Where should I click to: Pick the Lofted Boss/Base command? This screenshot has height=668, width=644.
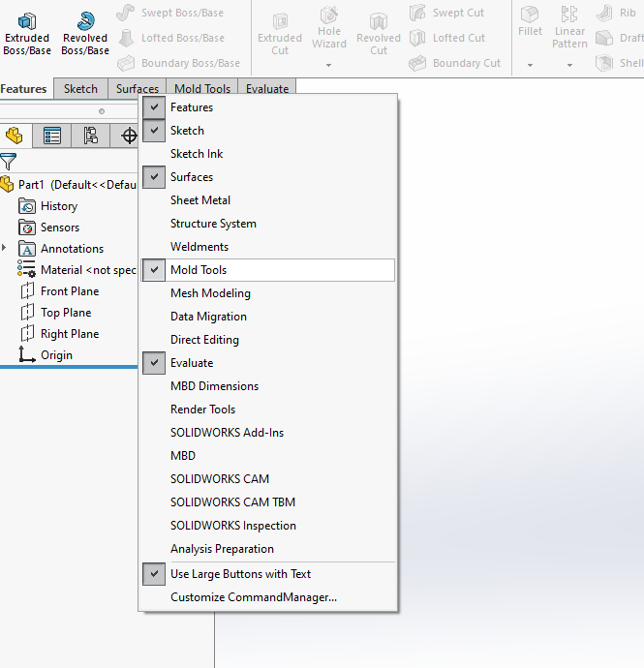(171, 38)
